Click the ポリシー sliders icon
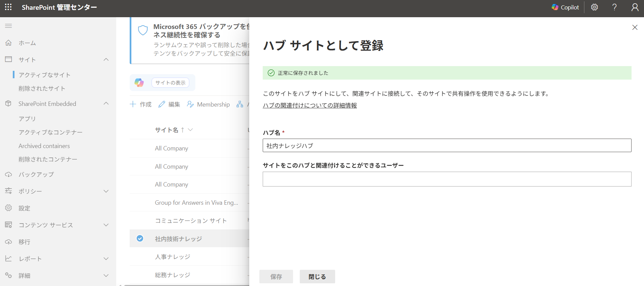644x286 pixels. pos(8,191)
